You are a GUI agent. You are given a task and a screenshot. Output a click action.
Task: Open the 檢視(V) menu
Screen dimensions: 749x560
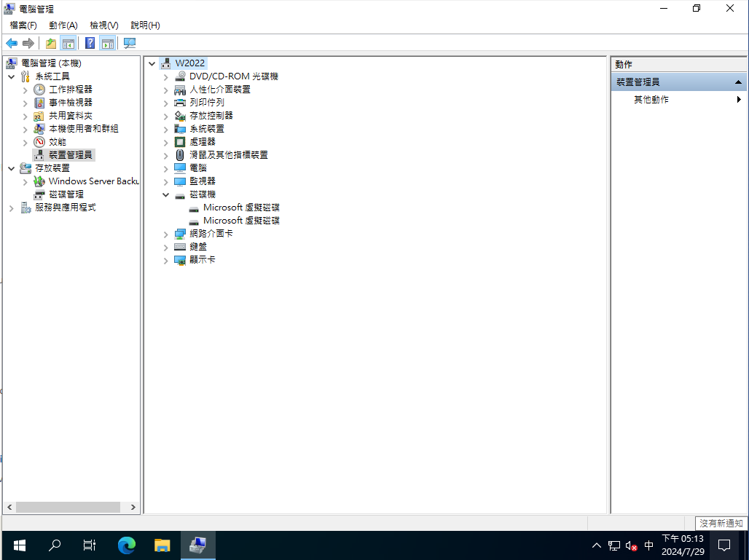click(104, 25)
